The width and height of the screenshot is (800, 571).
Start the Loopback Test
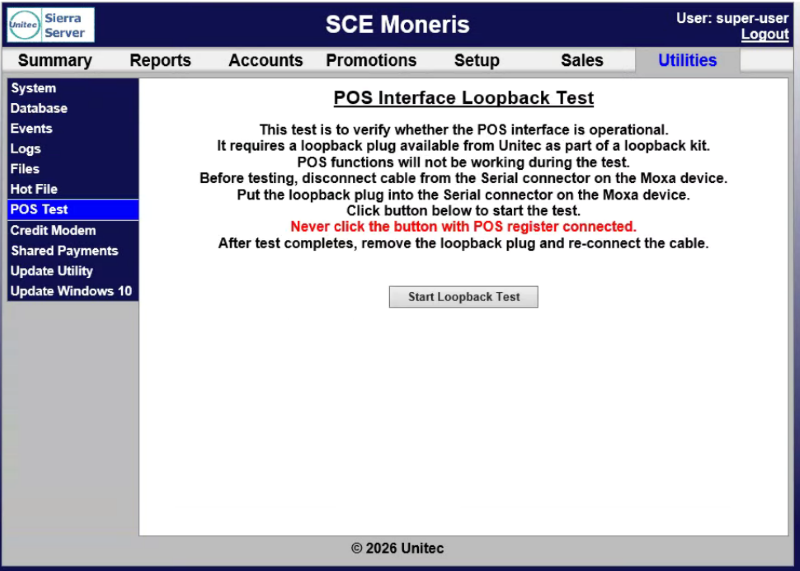tap(463, 297)
